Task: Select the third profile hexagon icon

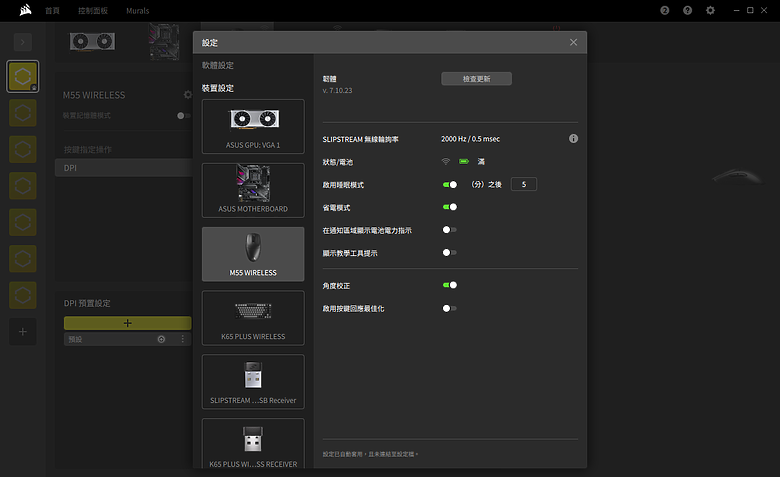Action: [x=22, y=149]
